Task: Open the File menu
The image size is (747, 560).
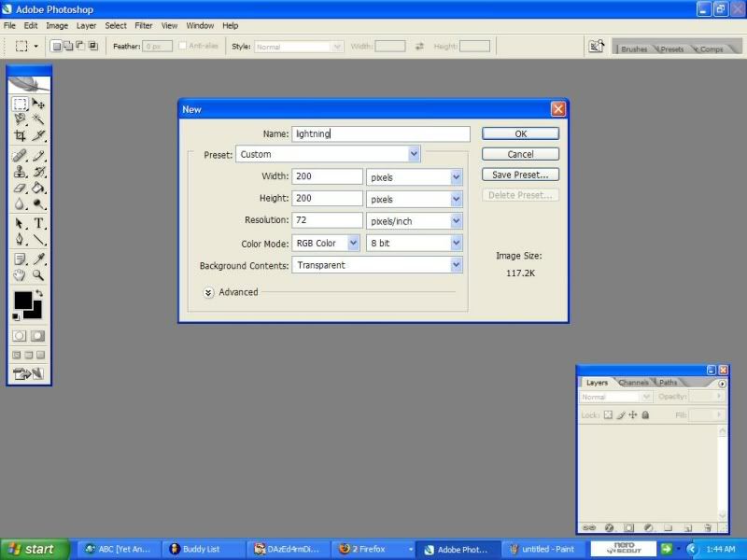Action: pos(9,26)
